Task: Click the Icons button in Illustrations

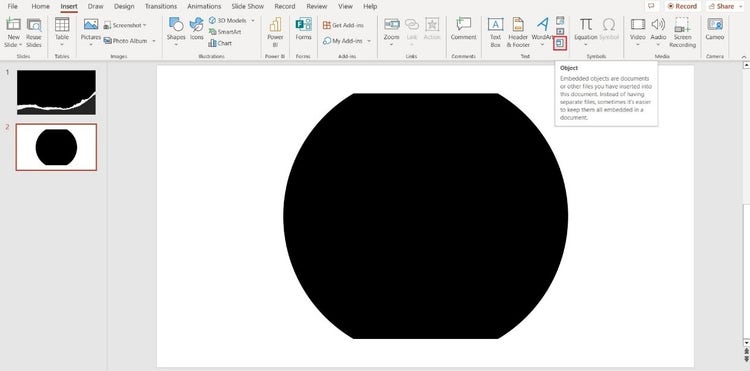Action: (197, 29)
